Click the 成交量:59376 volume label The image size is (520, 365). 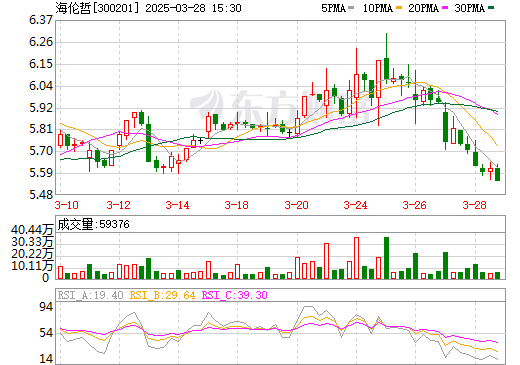(93, 224)
